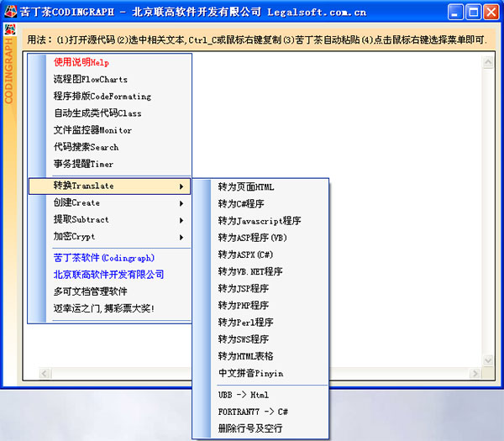Image resolution: width=504 pixels, height=441 pixels.
Task: Select 转为JSP程序 option
Action: [260, 288]
